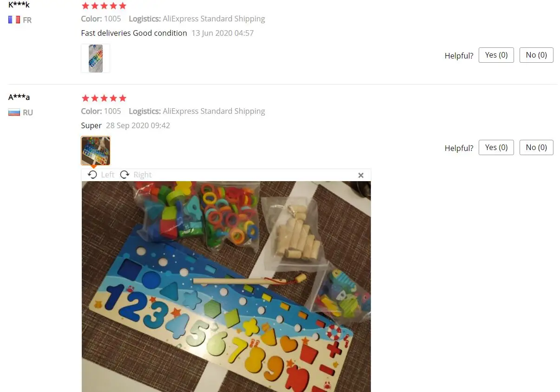
Task: Open K***k's review photo thumbnail
Action: point(95,58)
